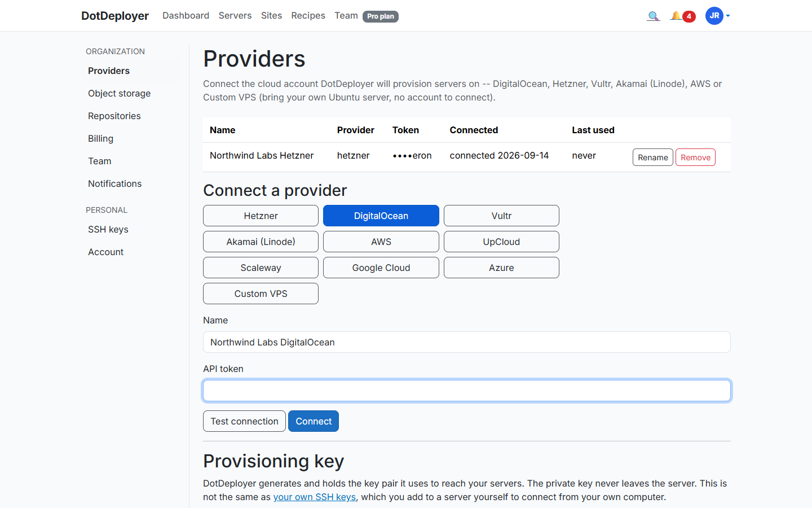Open notifications bell with 4 badge
Image resolution: width=812 pixels, height=508 pixels.
pos(682,16)
